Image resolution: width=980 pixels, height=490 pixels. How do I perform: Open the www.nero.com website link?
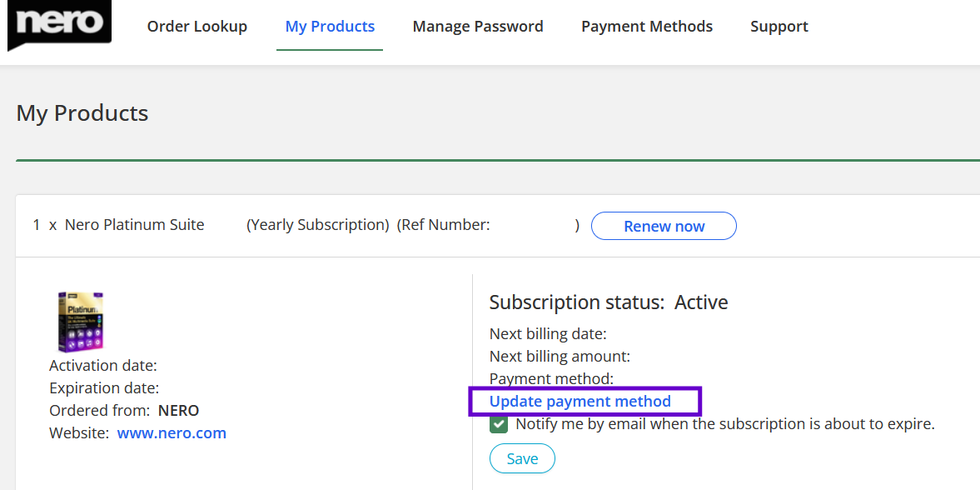[172, 433]
